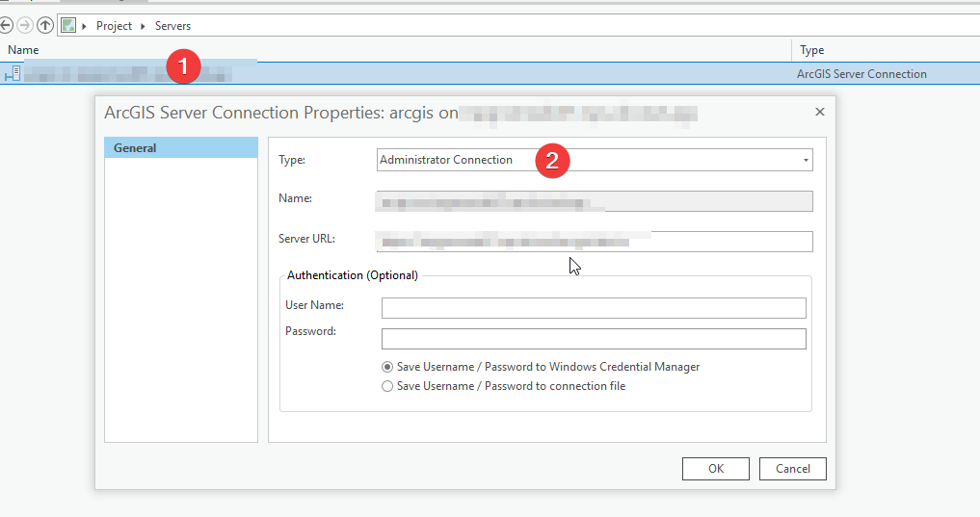Close the Connection Properties dialog
Viewport: 980px width, 517px height.
tap(820, 112)
